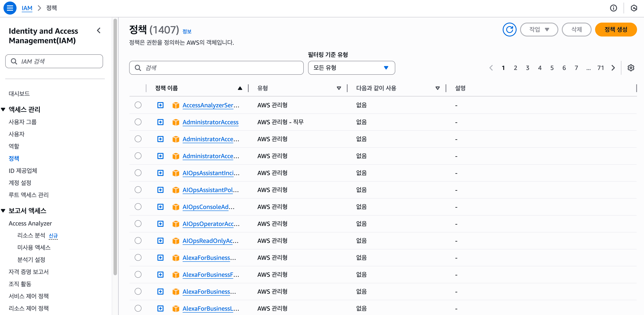This screenshot has width=644, height=315.
Task: Expand the AdministratorAccess policy row details
Action: (160, 122)
